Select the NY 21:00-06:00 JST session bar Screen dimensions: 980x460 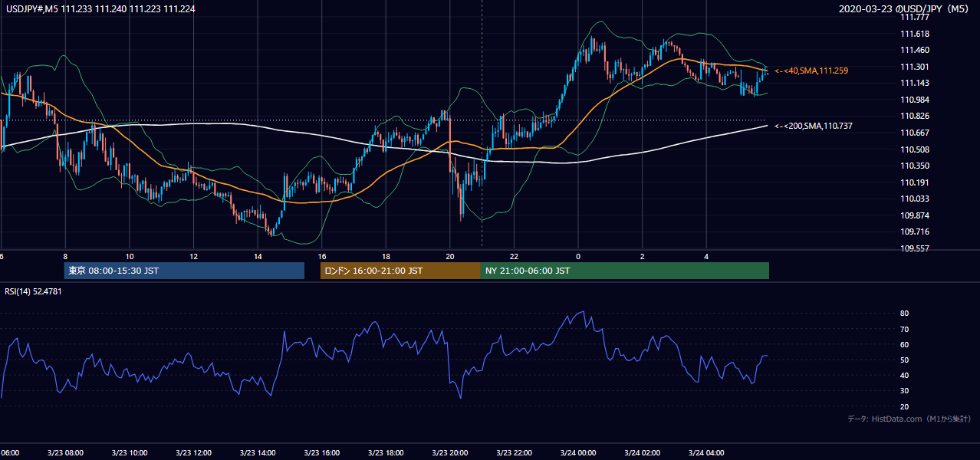coord(625,271)
